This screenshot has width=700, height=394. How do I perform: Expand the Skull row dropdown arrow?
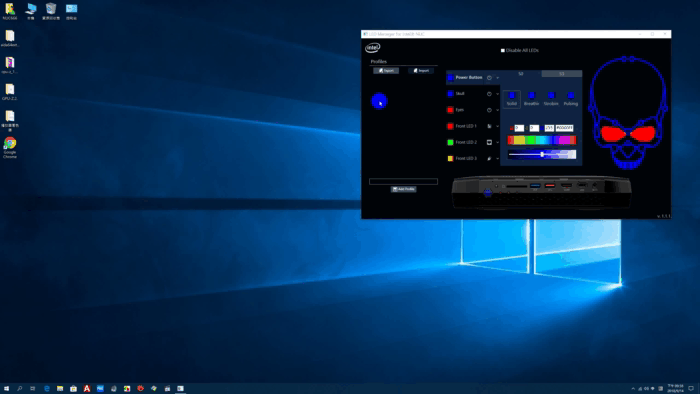(x=497, y=94)
